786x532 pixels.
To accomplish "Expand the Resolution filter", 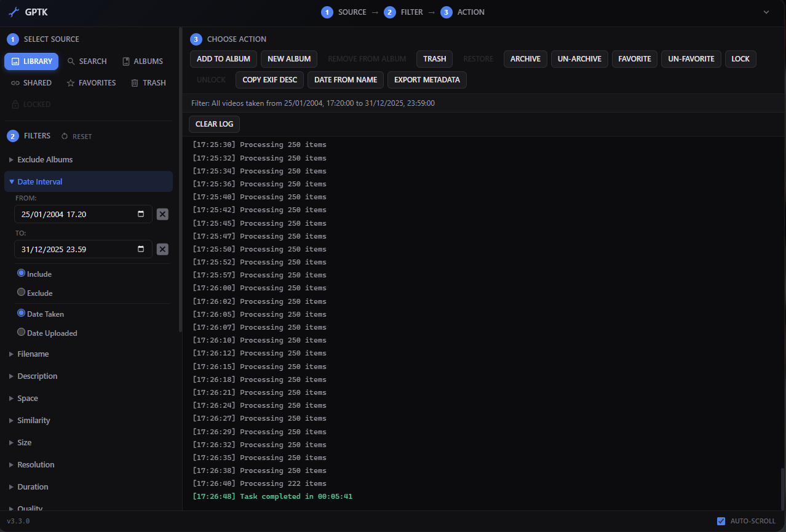I will tap(89, 465).
